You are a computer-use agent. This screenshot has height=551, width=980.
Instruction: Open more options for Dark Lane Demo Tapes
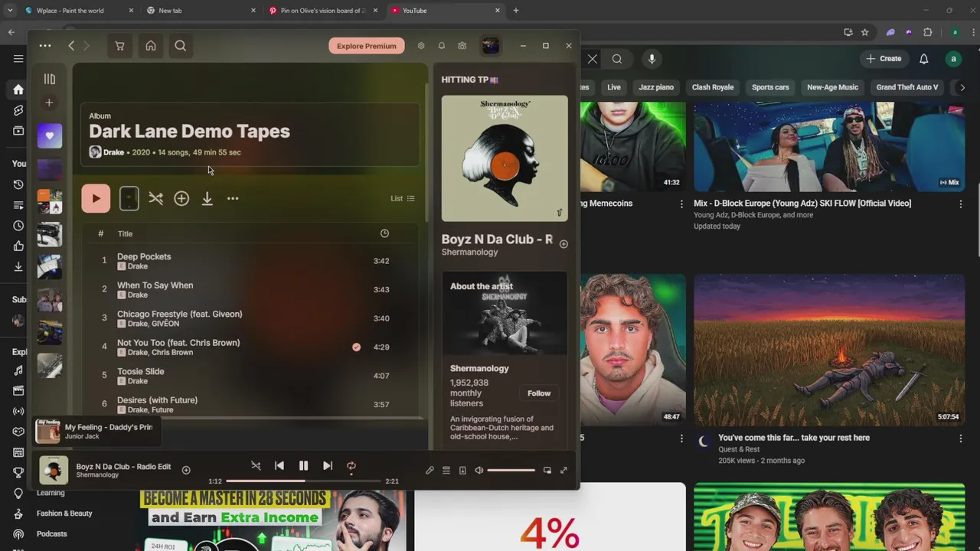click(x=233, y=199)
